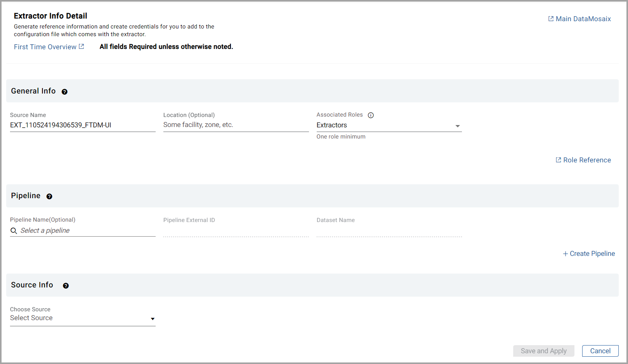628x364 pixels.
Task: Open the First Time Overview link
Action: [x=45, y=47]
